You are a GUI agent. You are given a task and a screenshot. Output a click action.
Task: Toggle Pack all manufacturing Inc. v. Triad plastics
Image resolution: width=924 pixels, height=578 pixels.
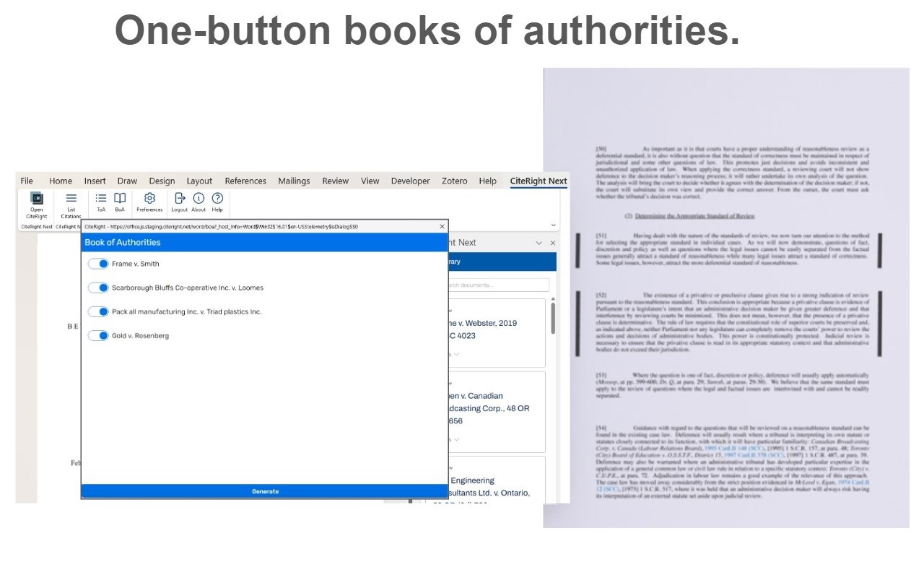[x=98, y=311]
